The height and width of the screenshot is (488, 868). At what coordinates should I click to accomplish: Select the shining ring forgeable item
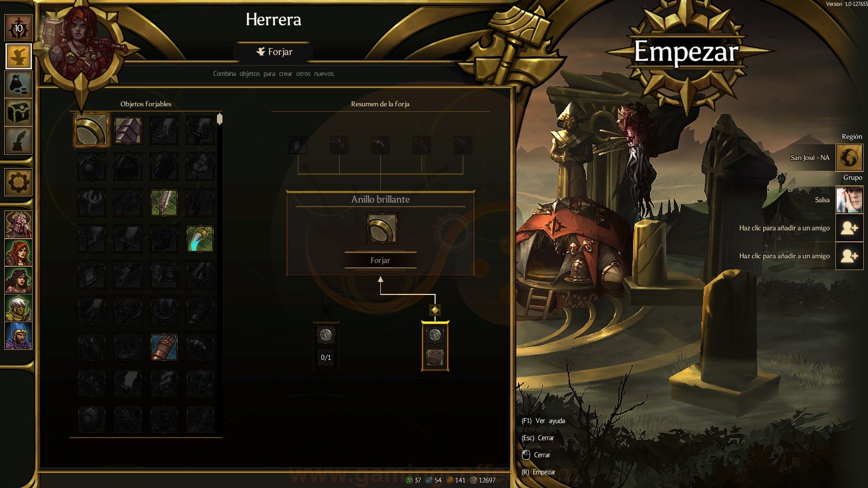[x=92, y=130]
